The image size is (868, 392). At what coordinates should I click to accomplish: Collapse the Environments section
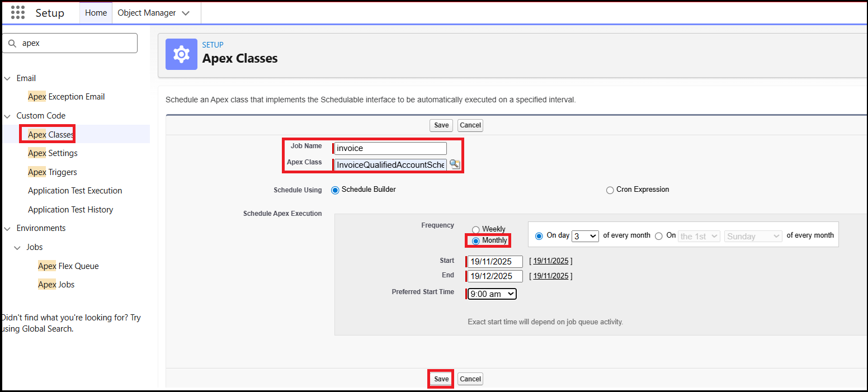pyautogui.click(x=7, y=228)
